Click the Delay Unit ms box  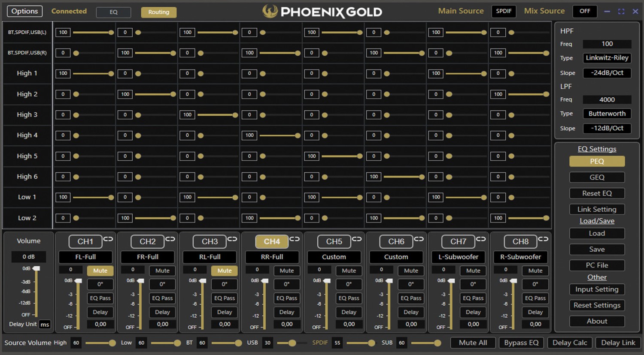click(45, 324)
